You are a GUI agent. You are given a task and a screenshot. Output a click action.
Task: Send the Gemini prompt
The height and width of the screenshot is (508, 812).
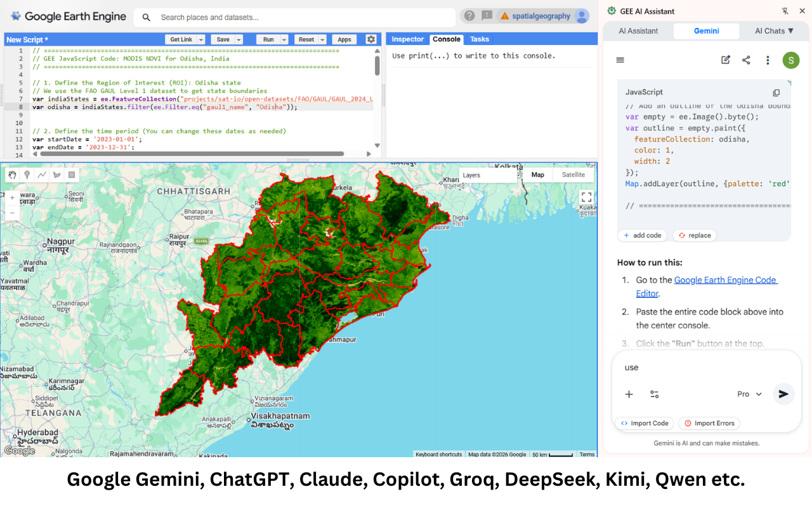783,394
